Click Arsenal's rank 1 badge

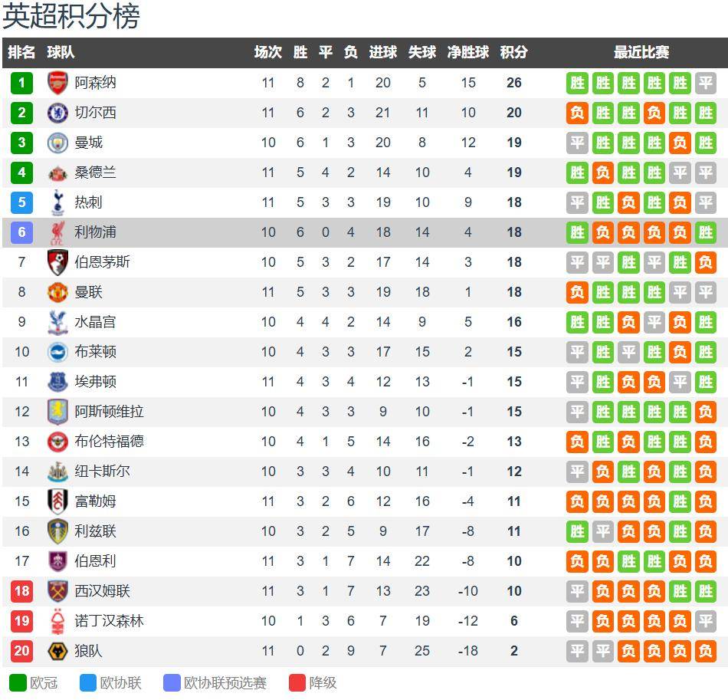[21, 83]
